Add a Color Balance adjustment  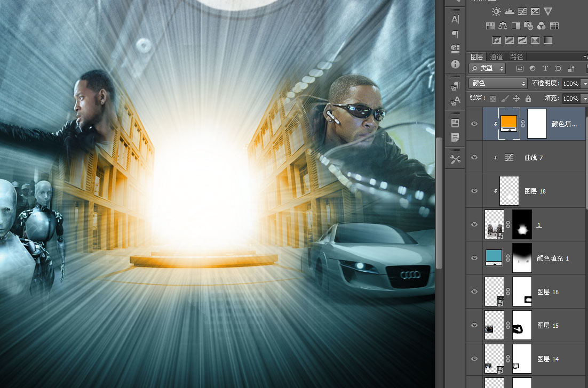503,26
